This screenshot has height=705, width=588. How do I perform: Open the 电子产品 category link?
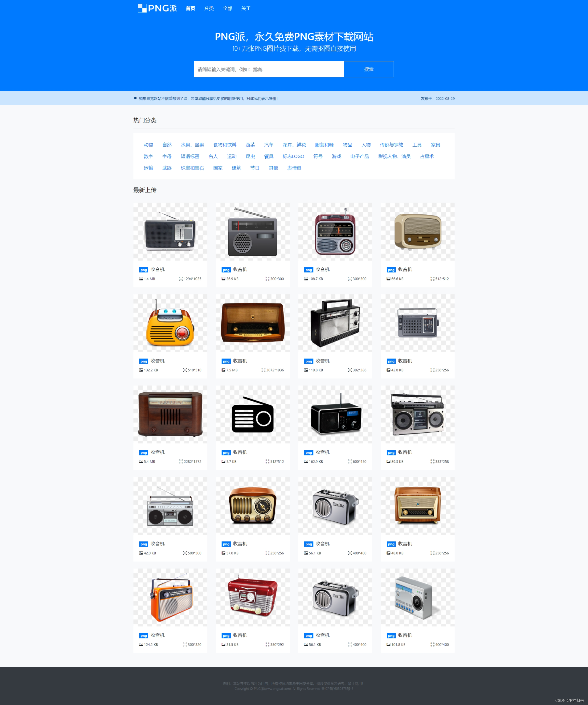[x=359, y=156]
